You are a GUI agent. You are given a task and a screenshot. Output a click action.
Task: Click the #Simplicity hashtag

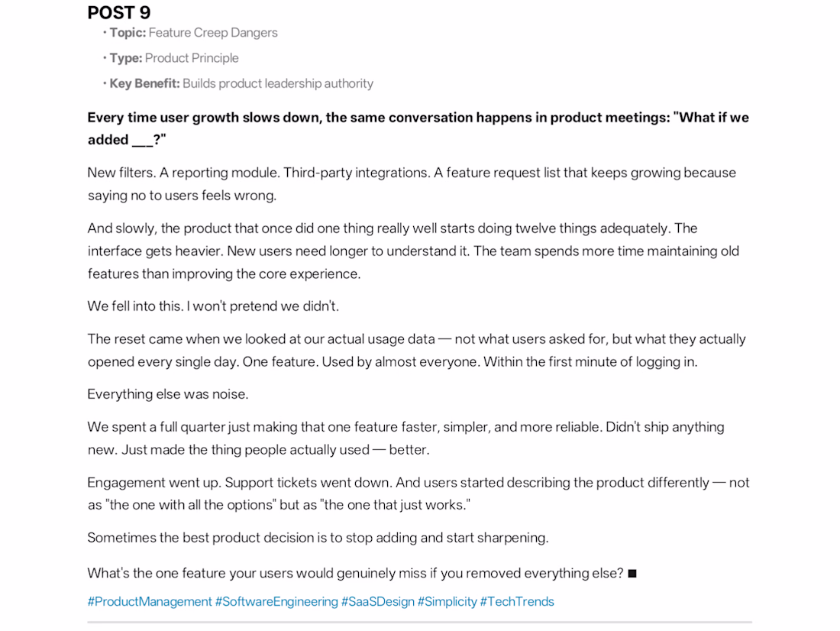[447, 601]
